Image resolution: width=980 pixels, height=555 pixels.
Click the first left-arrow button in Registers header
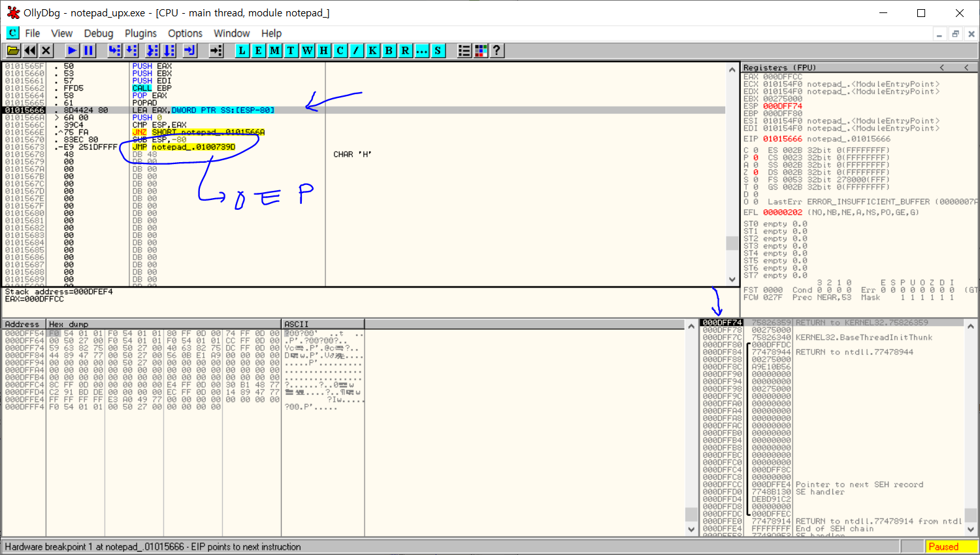point(941,67)
